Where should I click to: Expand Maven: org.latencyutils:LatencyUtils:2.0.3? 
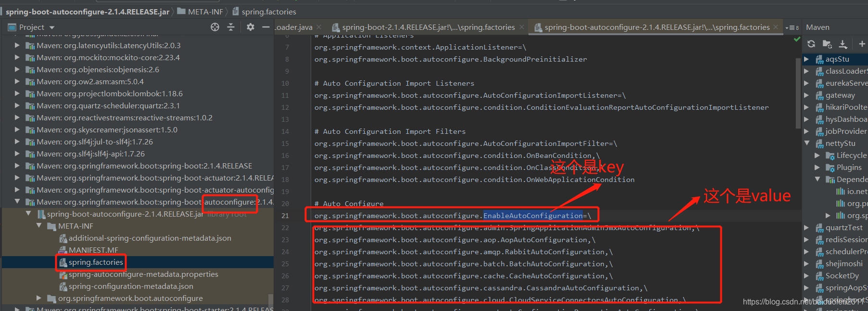click(x=17, y=45)
